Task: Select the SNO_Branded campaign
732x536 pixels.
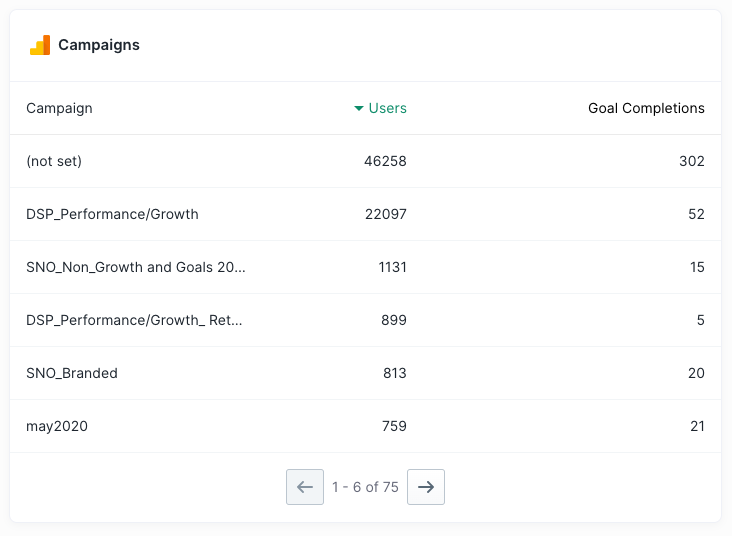Action: point(72,373)
